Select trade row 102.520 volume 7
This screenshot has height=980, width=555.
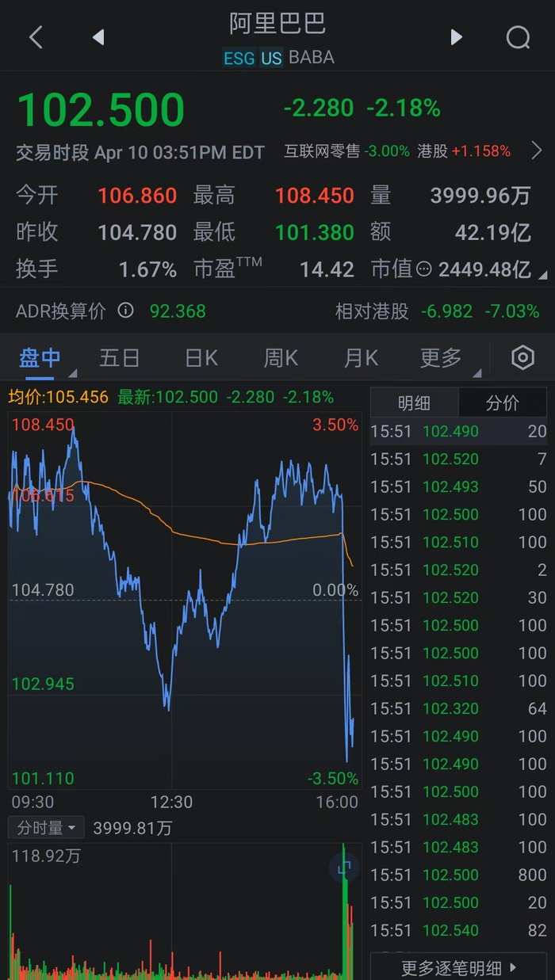pyautogui.click(x=458, y=459)
